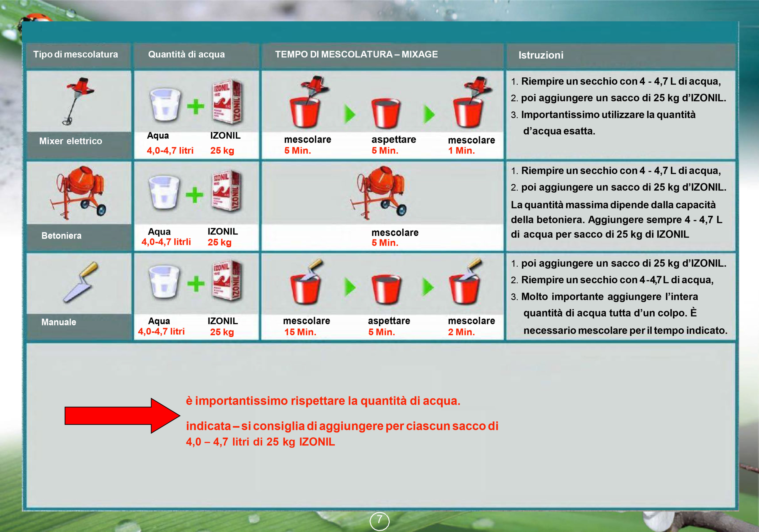Click the first green arrow in Manuale row

pyautogui.click(x=350, y=287)
